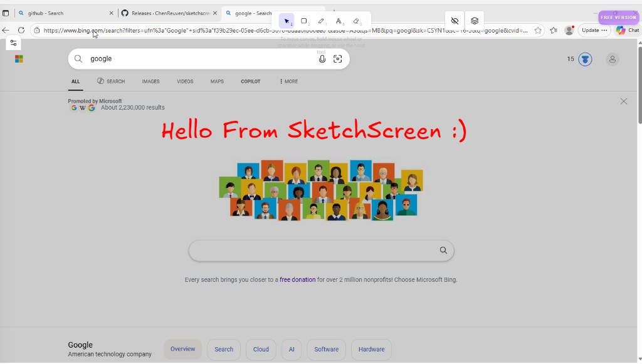Viewport: 642px width, 364px height.
Task: Select the SketchScreen text tool
Action: click(339, 21)
